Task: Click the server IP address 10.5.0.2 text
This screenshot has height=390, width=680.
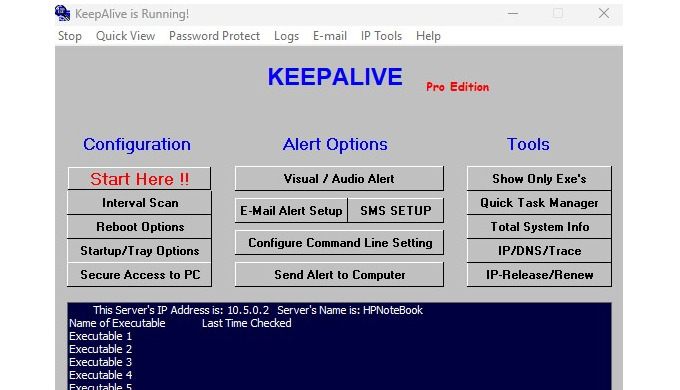Action: pos(248,310)
